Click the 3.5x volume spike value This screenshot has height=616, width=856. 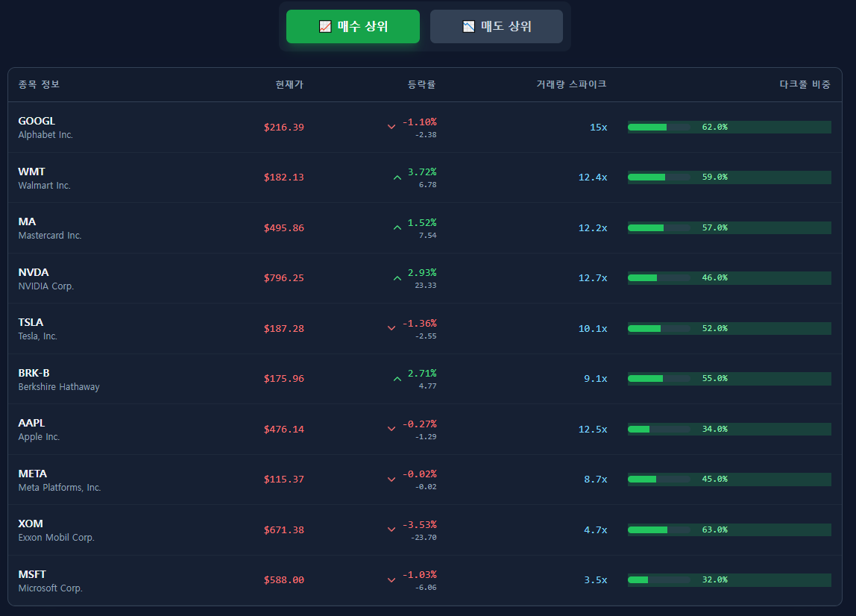(x=596, y=580)
